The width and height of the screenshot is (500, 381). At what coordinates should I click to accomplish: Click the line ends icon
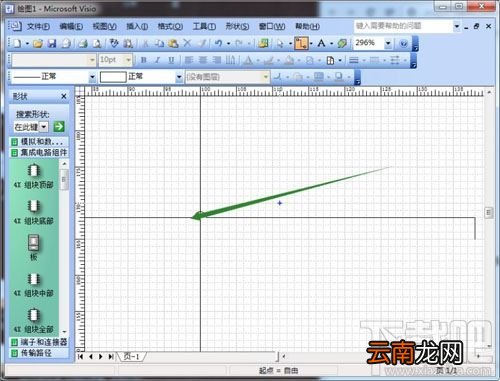click(x=395, y=60)
